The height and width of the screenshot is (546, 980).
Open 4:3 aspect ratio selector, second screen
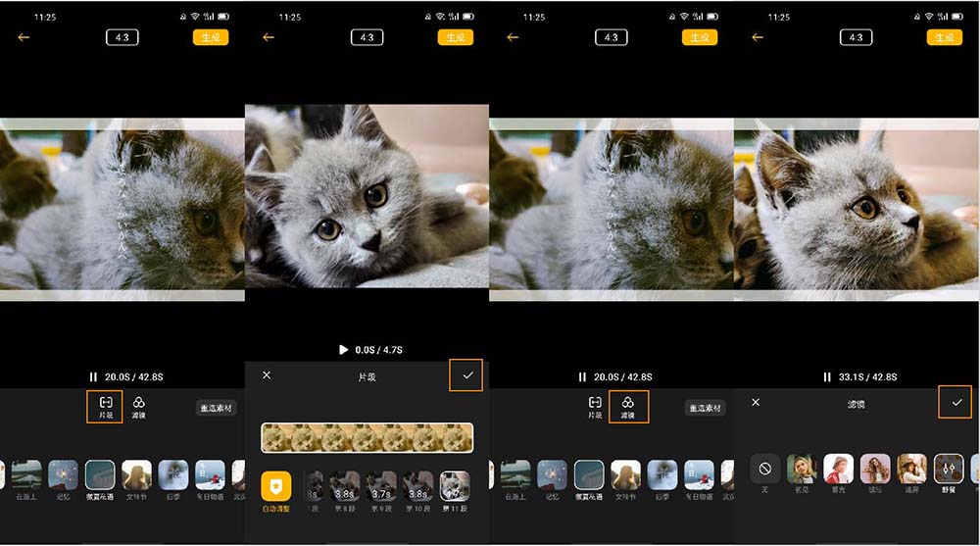[x=367, y=37]
